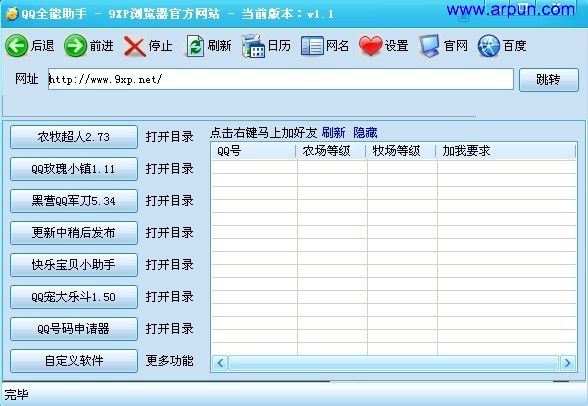
Task: Click the 隐藏 link to hide the list
Action: [x=365, y=132]
